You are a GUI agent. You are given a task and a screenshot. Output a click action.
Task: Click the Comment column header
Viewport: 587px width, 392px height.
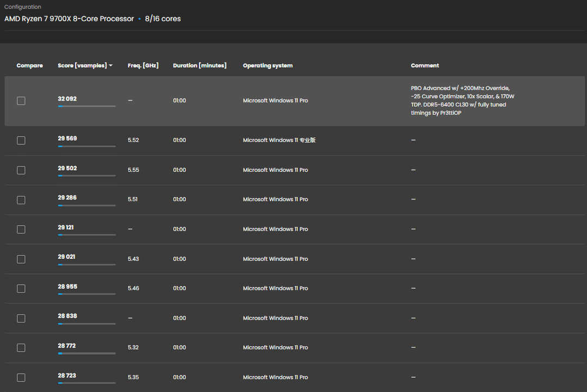coord(424,66)
